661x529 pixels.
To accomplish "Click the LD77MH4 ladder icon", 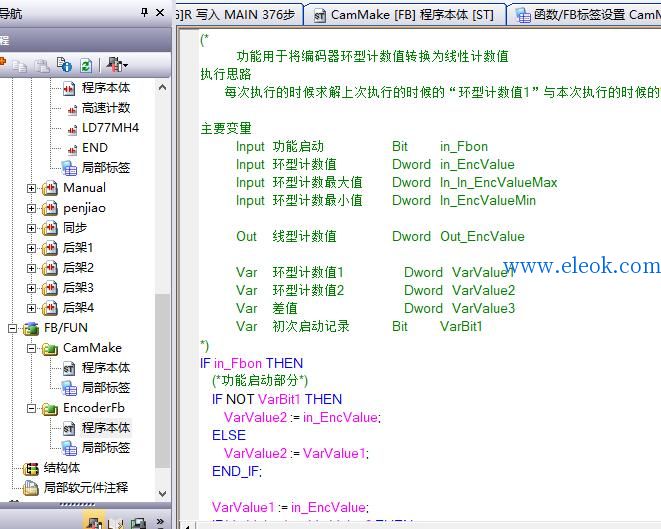I will pyautogui.click(x=73, y=130).
